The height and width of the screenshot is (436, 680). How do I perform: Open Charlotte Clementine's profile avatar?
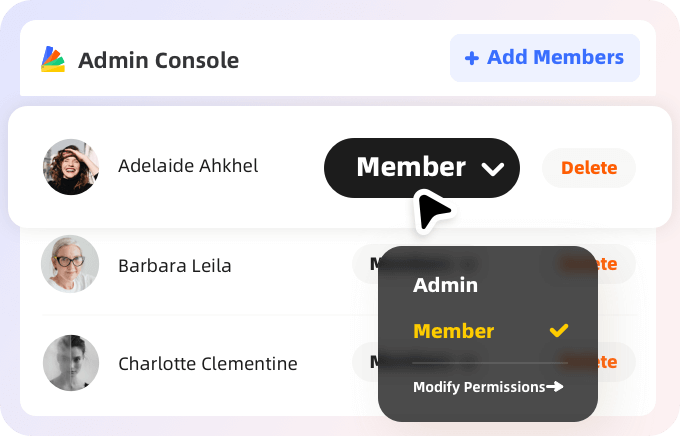click(x=71, y=363)
